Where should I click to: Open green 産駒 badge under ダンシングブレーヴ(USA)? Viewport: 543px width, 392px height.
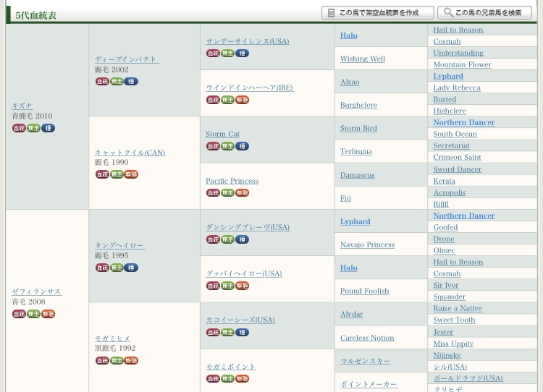227,239
